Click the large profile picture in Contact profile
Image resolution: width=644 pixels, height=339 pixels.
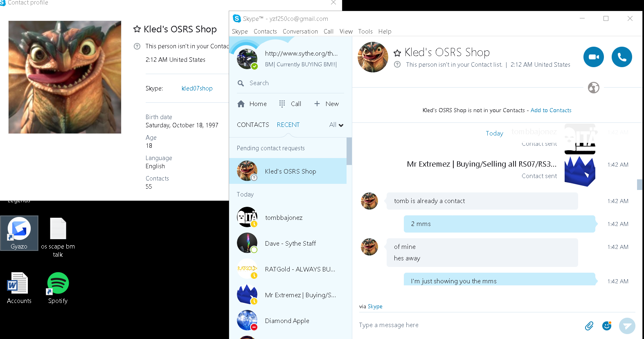pos(65,77)
